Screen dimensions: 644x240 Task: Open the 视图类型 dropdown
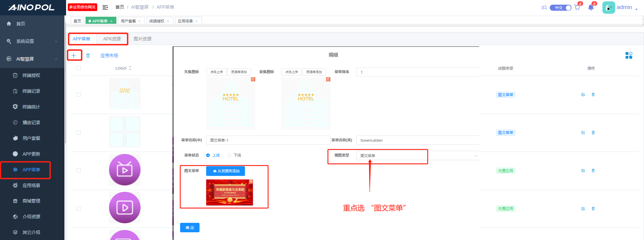pos(417,156)
